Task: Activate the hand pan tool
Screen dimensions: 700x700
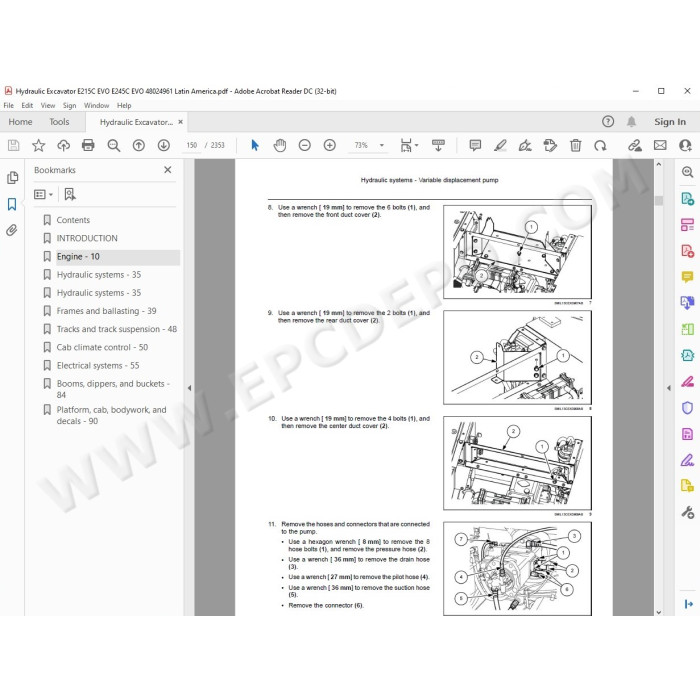Action: pyautogui.click(x=280, y=145)
